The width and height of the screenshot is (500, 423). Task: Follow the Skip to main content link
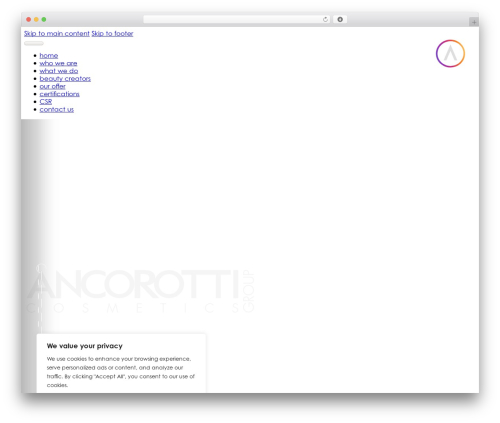pos(57,34)
